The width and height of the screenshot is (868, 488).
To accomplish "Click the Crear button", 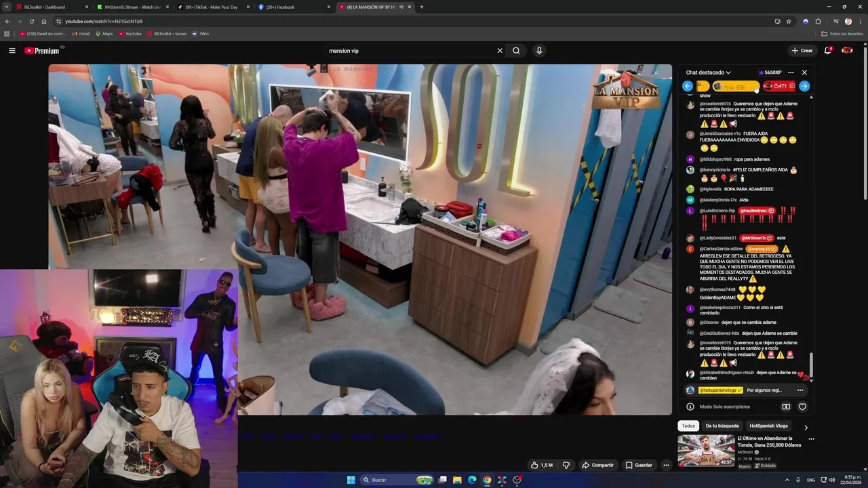I will coord(802,51).
